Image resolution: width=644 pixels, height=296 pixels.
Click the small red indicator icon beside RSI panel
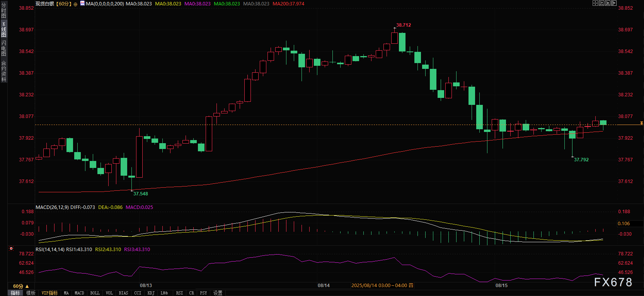[11, 248]
